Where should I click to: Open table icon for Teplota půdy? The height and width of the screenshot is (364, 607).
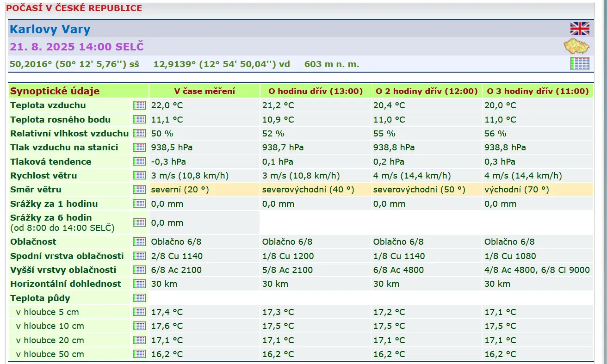pyautogui.click(x=139, y=298)
